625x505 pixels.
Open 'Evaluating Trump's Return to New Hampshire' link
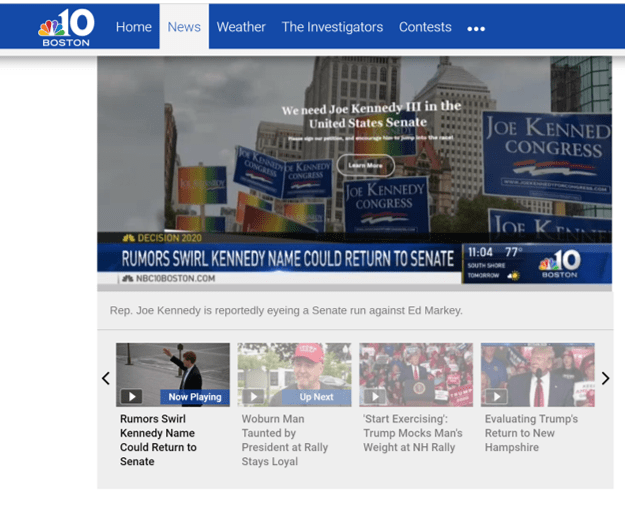[531, 433]
